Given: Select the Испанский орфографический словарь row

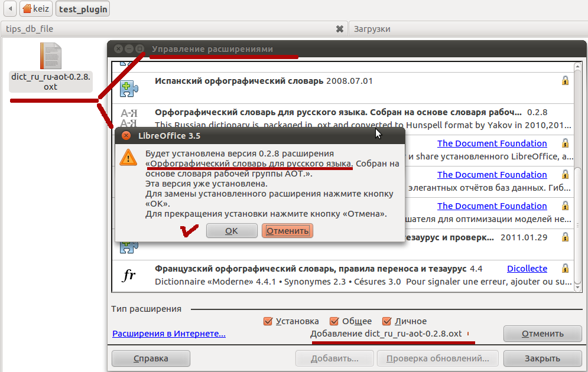Looking at the screenshot, I should 343,88.
